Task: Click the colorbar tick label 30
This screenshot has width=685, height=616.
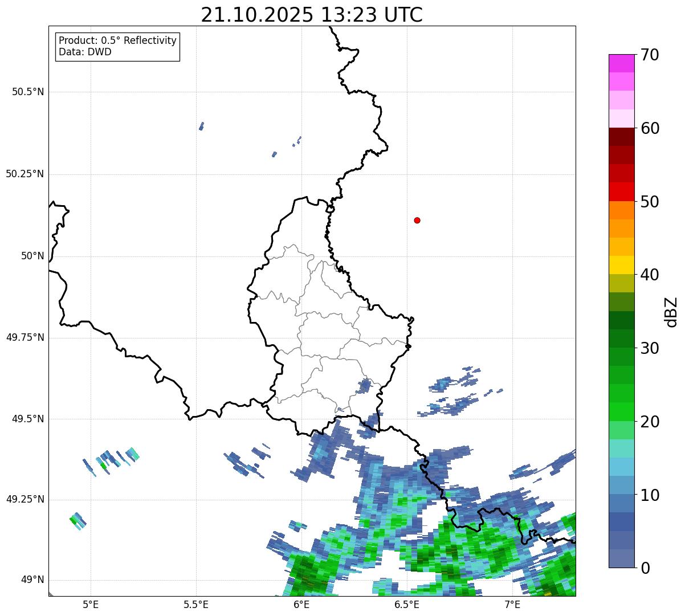Action: [650, 348]
